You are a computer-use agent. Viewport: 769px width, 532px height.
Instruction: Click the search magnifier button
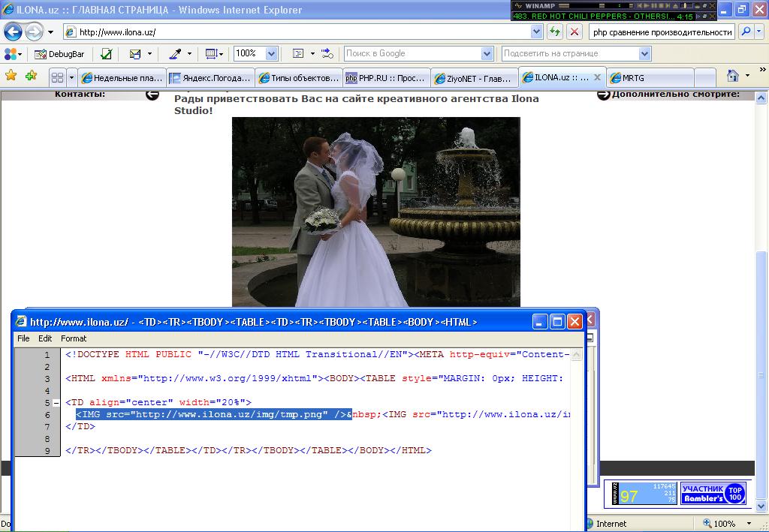click(745, 32)
